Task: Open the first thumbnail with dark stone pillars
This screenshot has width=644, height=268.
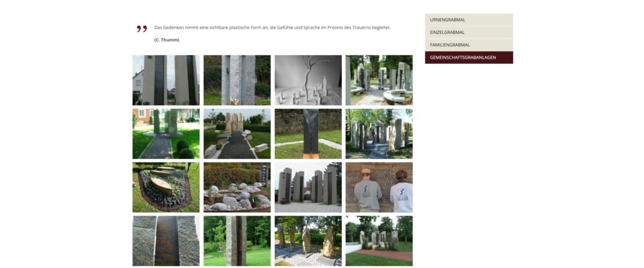Action: pyautogui.click(x=166, y=80)
